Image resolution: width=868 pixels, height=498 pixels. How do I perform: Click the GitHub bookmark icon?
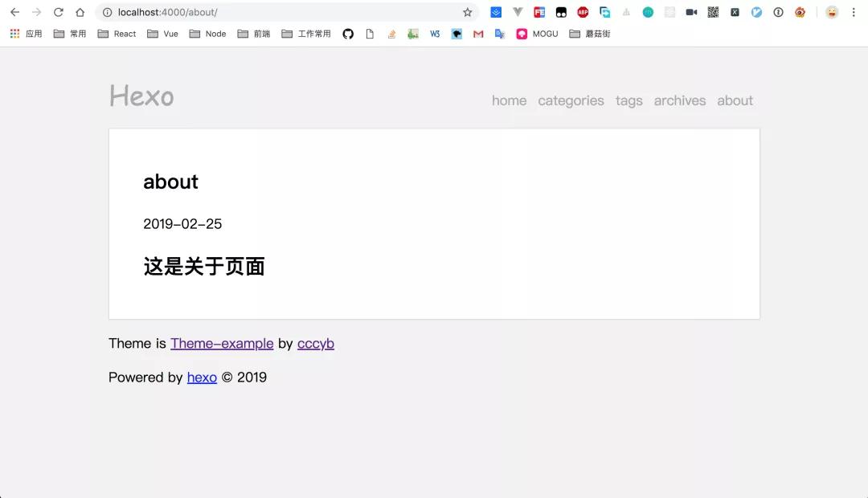pyautogui.click(x=347, y=34)
